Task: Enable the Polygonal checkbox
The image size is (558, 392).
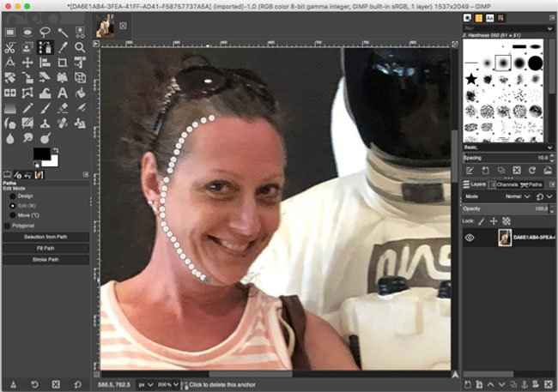Action: [8, 226]
